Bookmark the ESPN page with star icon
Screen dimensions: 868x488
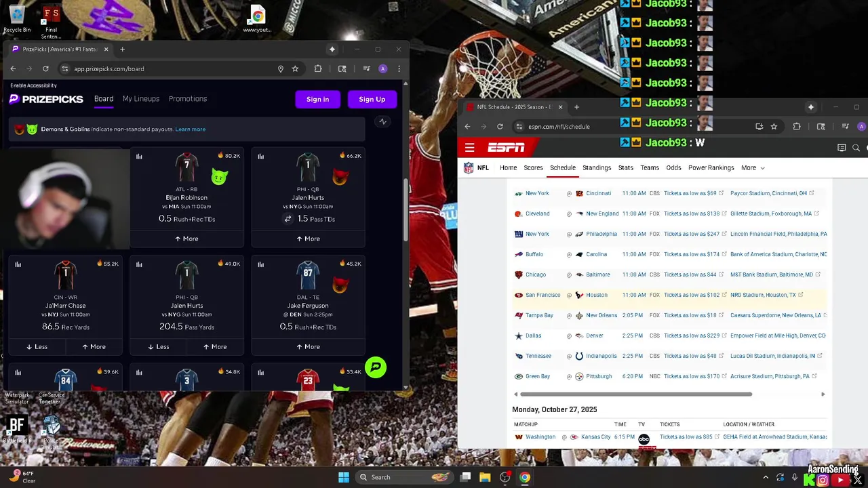[x=774, y=127]
